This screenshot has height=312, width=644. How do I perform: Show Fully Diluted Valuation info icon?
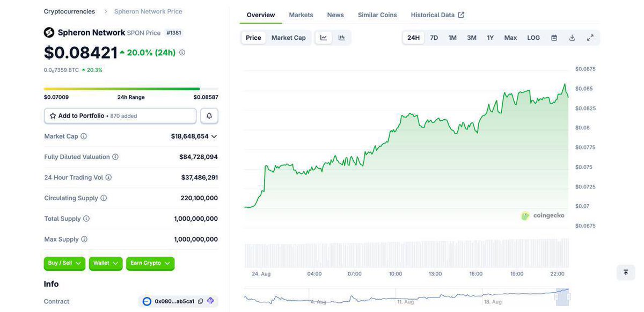point(115,157)
